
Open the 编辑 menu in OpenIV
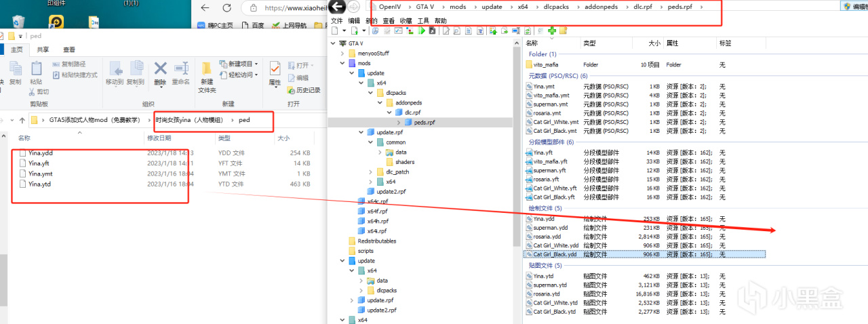(354, 21)
